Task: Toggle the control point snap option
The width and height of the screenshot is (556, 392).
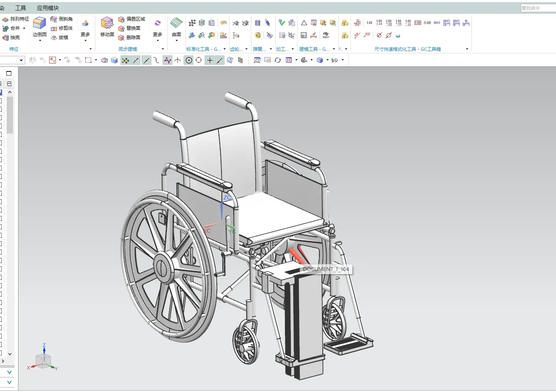Action: 167,61
